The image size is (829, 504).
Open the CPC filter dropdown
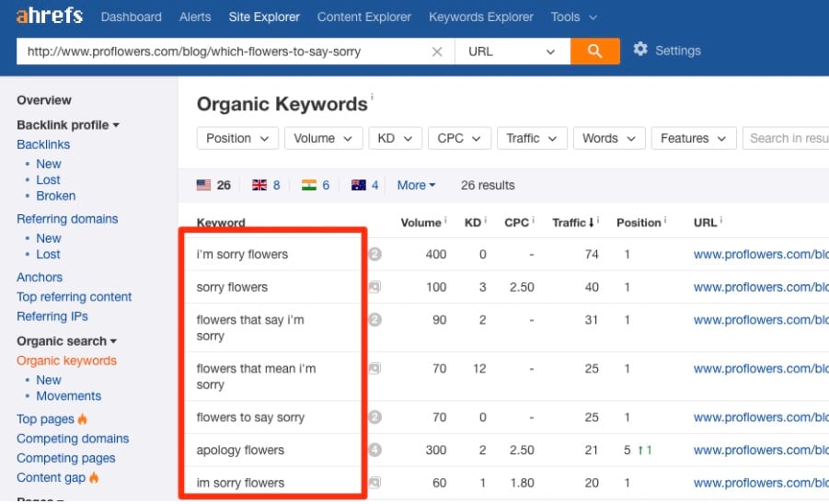(459, 138)
